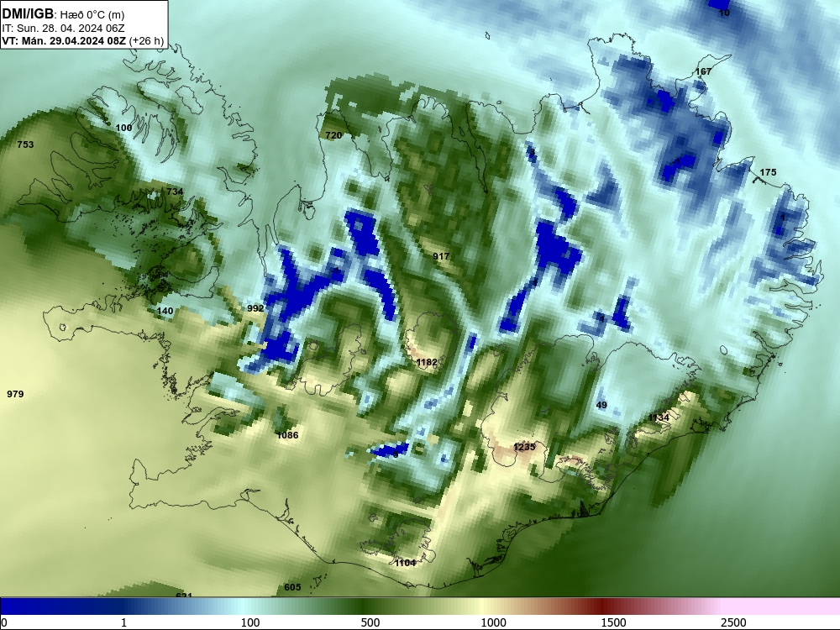
Task: Click the 'VT: Mán. 29.04.2024 08Z' valid time
Action: (x=65, y=40)
